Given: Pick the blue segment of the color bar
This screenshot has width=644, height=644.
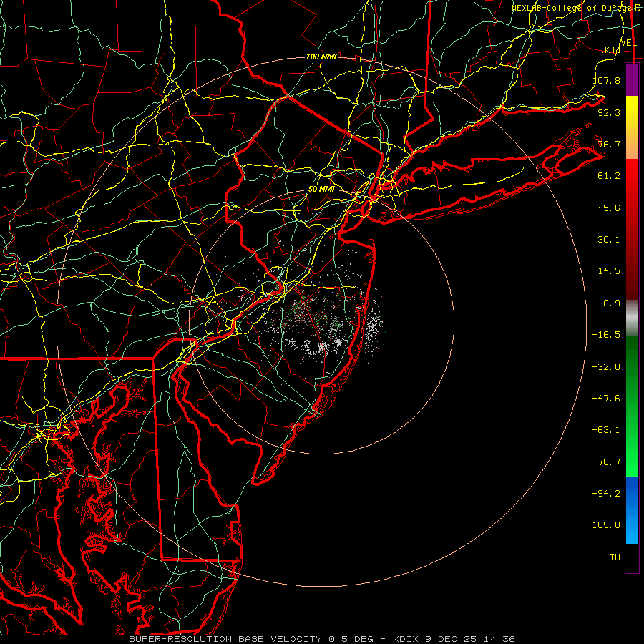Looking at the screenshot, I should [632, 510].
